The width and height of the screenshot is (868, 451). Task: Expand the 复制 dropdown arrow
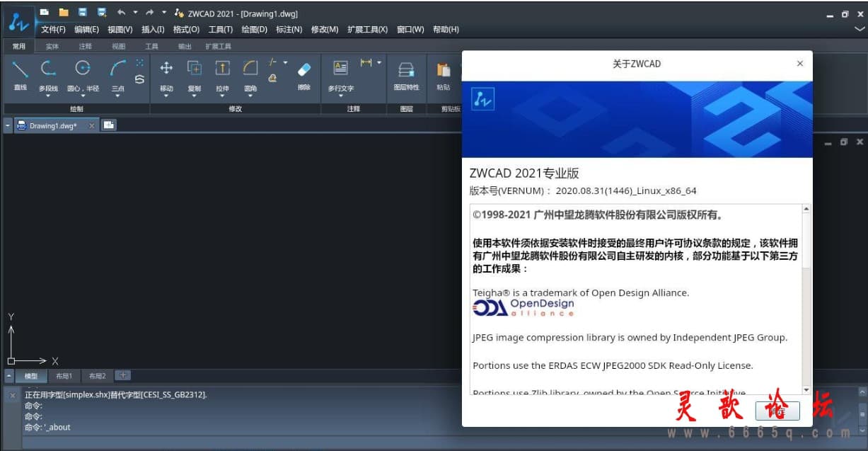tap(194, 96)
